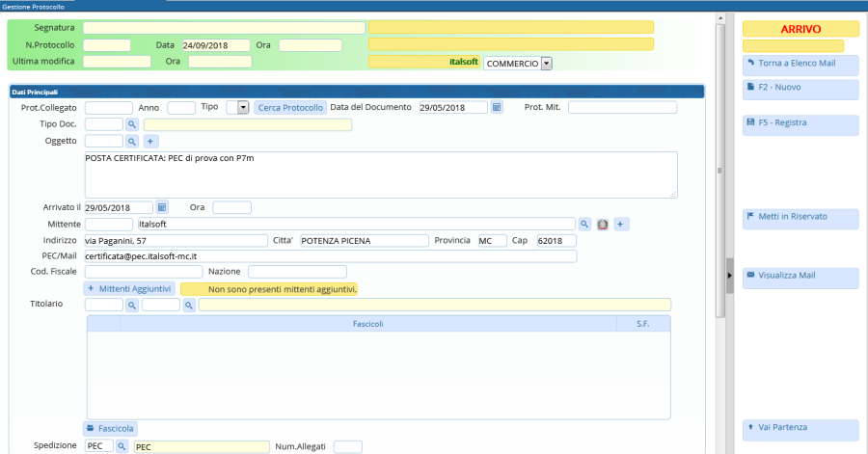Click the registry emblem icon beside Mittente
This screenshot has width=868, height=454.
pos(603,224)
